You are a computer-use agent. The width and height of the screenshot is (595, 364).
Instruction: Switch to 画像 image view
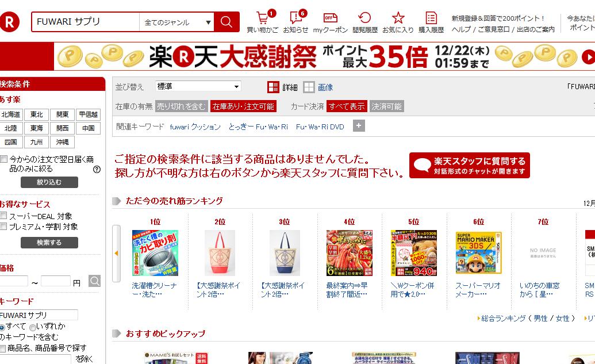pos(318,87)
